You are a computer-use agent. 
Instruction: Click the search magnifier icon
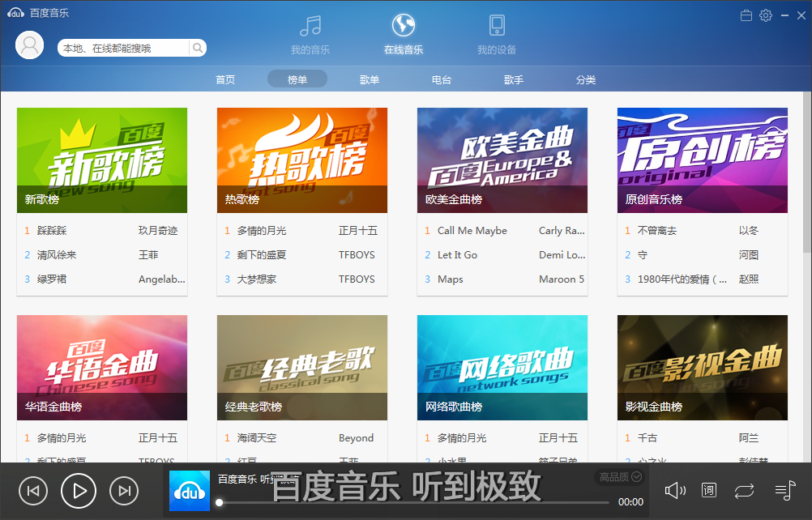(x=197, y=49)
